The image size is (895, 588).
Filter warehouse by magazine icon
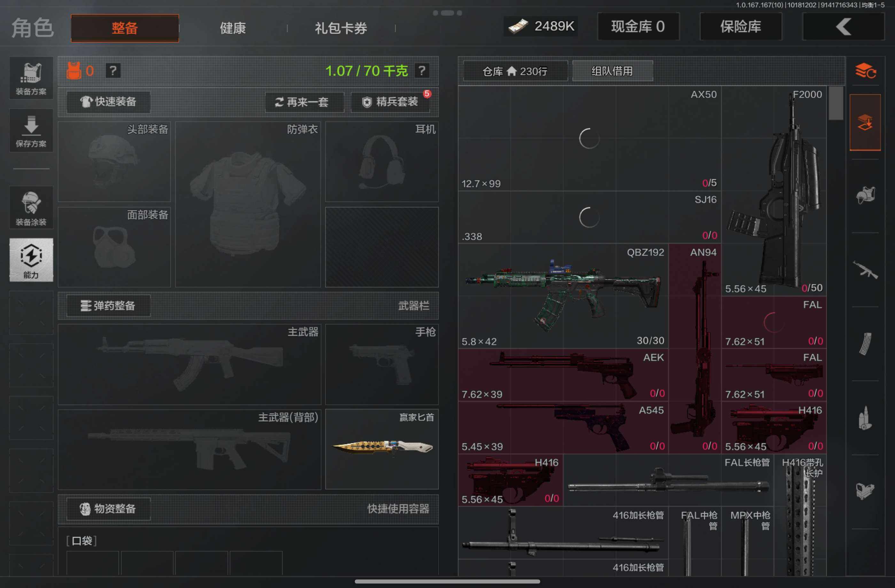865,343
